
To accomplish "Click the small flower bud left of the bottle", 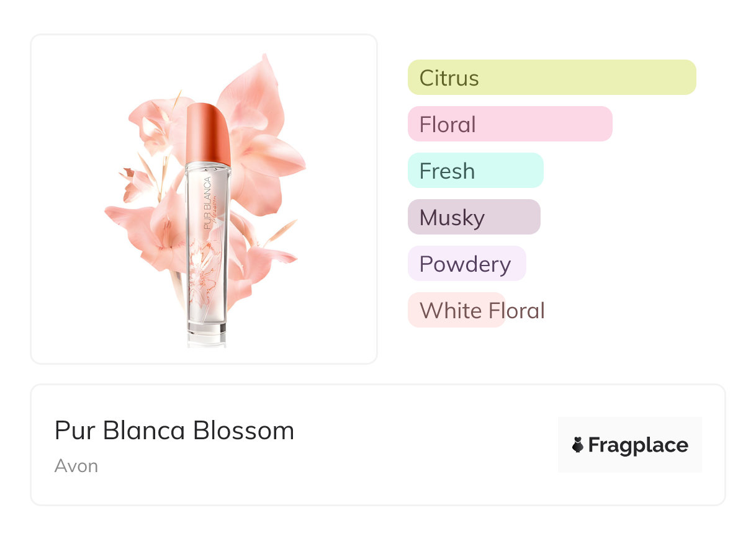I will pyautogui.click(x=135, y=182).
